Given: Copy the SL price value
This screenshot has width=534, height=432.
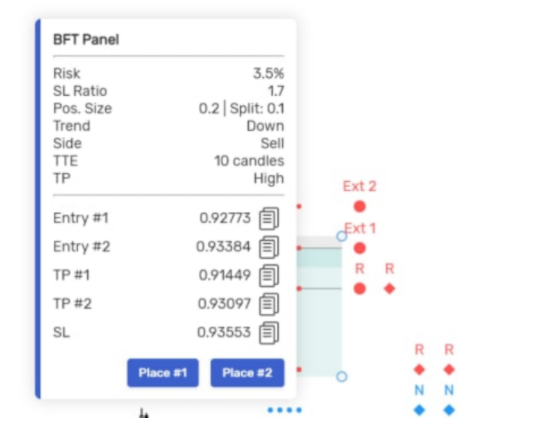Looking at the screenshot, I should pyautogui.click(x=269, y=333).
